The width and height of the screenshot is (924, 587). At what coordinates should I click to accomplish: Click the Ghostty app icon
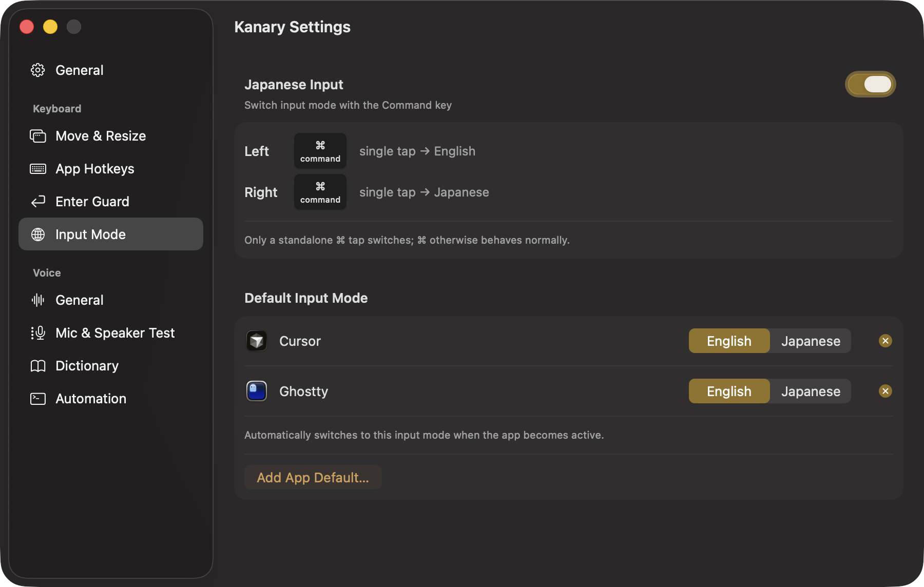coord(257,391)
